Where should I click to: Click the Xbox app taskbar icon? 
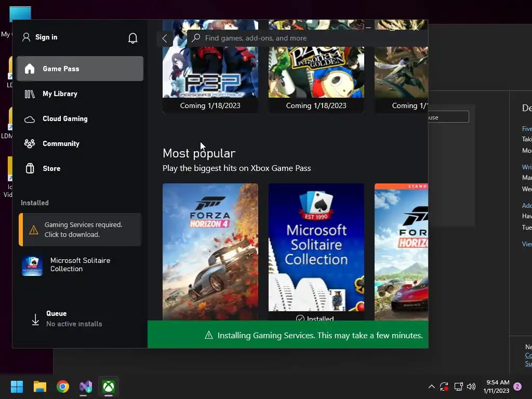coord(109,387)
